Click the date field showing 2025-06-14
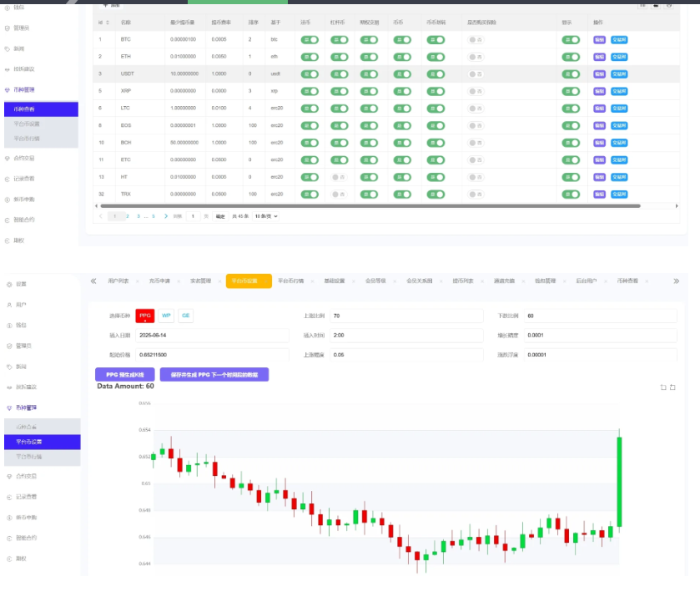This screenshot has height=602, width=700. [x=212, y=336]
